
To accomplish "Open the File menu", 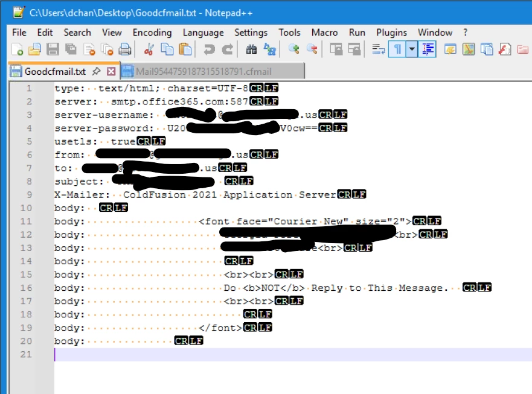I will coord(19,33).
